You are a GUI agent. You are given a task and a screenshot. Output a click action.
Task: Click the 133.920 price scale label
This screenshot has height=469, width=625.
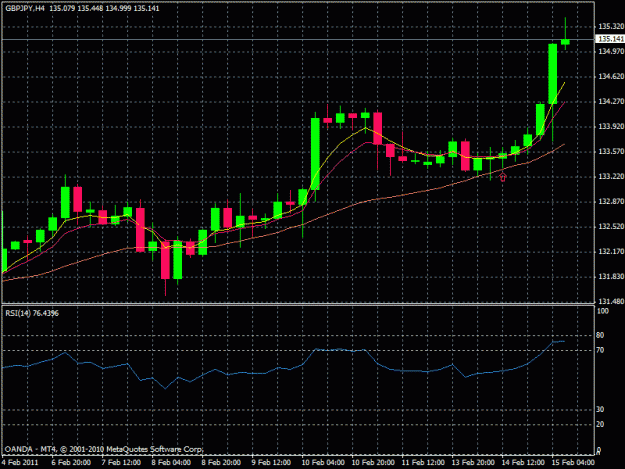coord(611,127)
